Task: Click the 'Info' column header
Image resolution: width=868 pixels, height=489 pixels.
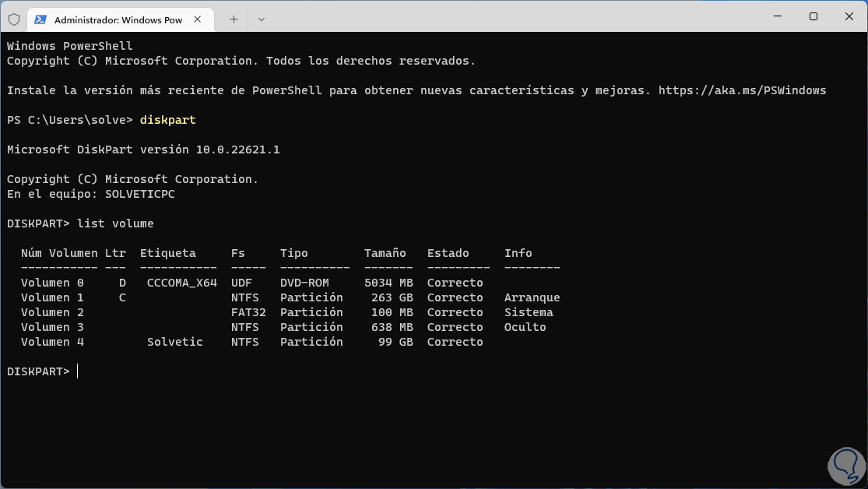Action: click(518, 253)
